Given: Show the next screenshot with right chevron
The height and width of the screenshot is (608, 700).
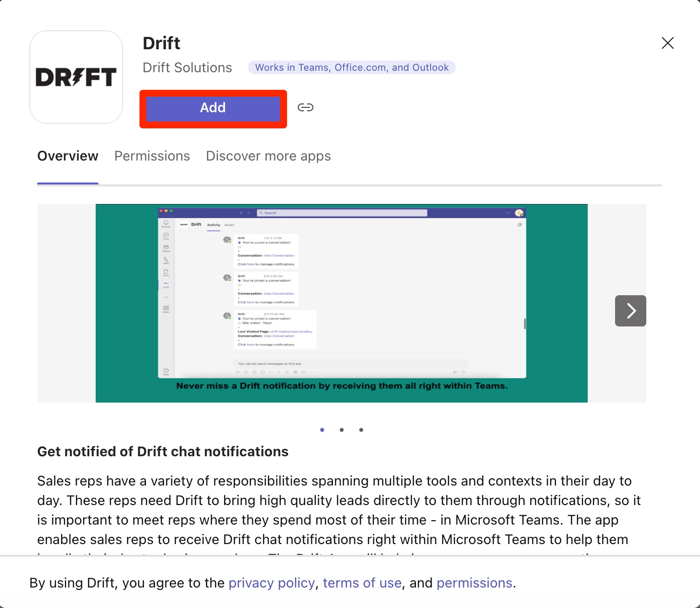Looking at the screenshot, I should (x=631, y=311).
